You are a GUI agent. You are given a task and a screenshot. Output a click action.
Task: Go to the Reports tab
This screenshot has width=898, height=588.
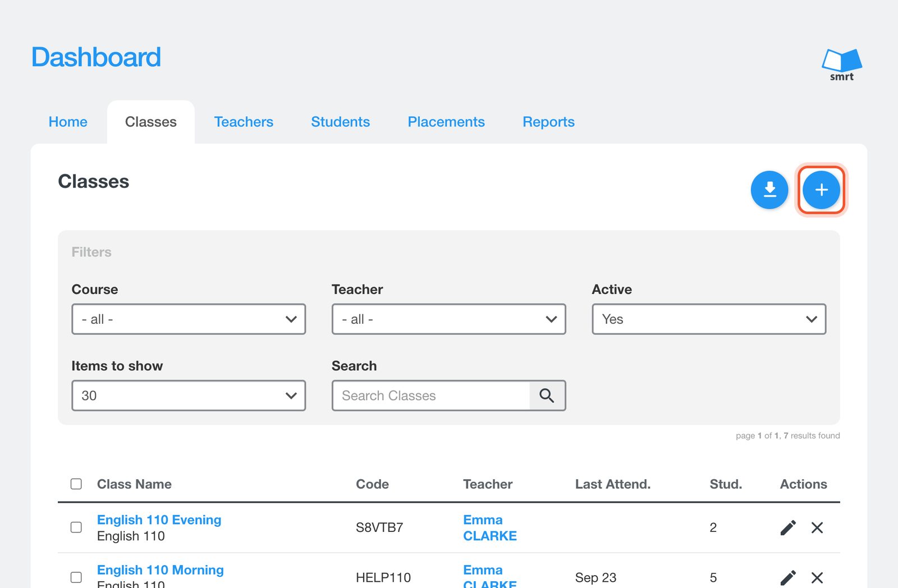point(548,122)
